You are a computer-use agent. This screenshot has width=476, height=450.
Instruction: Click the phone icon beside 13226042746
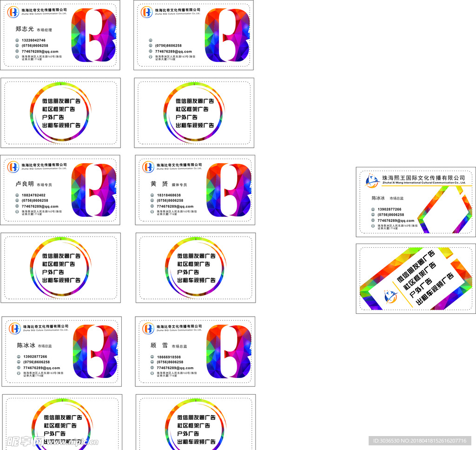click(17, 40)
